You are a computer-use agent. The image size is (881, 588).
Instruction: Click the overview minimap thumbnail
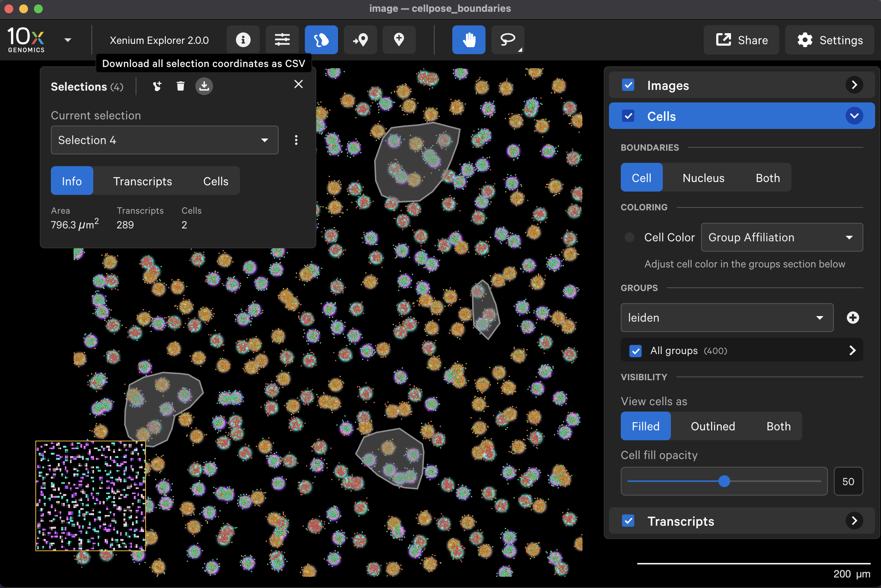(x=90, y=496)
